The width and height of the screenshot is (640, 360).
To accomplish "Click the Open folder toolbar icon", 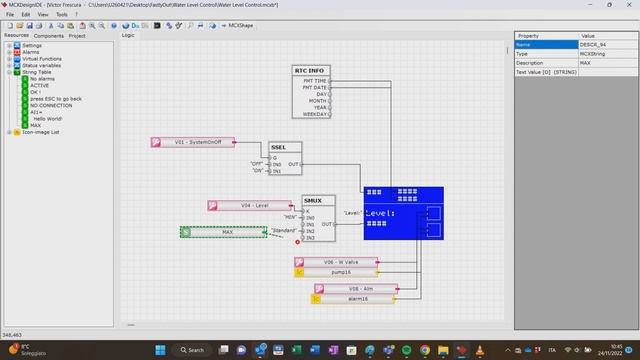I will (20, 26).
